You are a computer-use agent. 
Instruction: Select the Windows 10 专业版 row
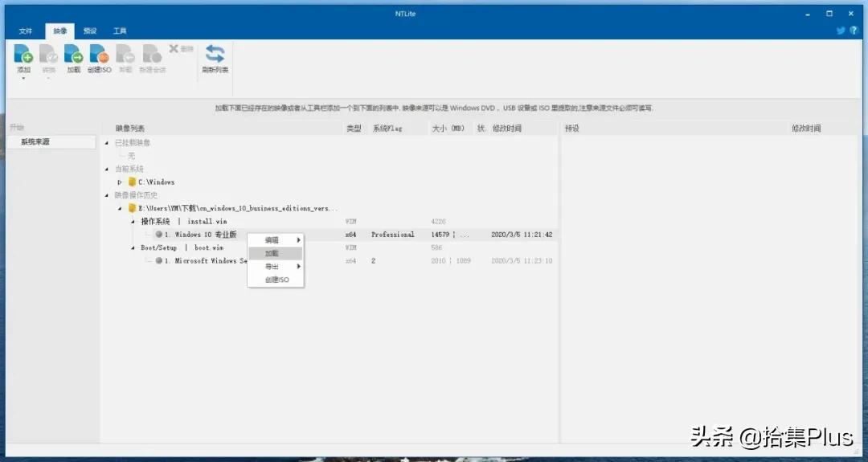coord(330,235)
